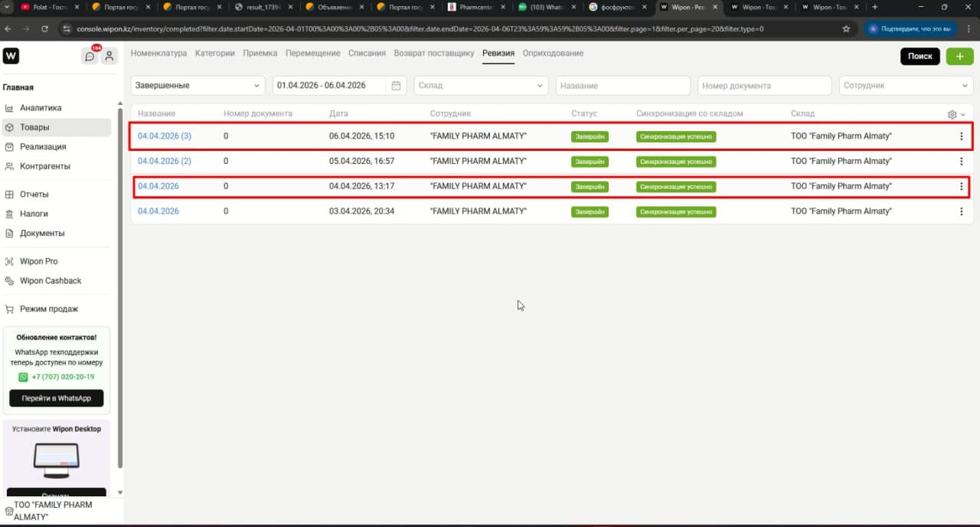Click the Перейти в WhatsApp button
Image resolution: width=980 pixels, height=527 pixels.
(x=56, y=398)
